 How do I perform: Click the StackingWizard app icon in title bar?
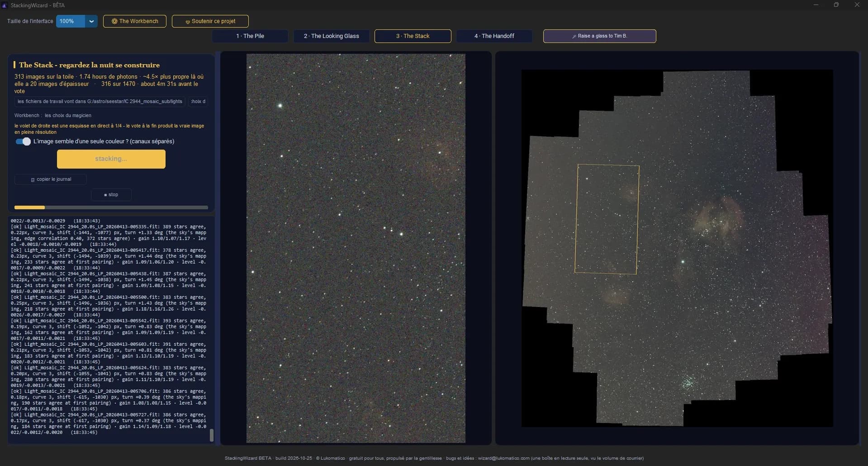5,5
